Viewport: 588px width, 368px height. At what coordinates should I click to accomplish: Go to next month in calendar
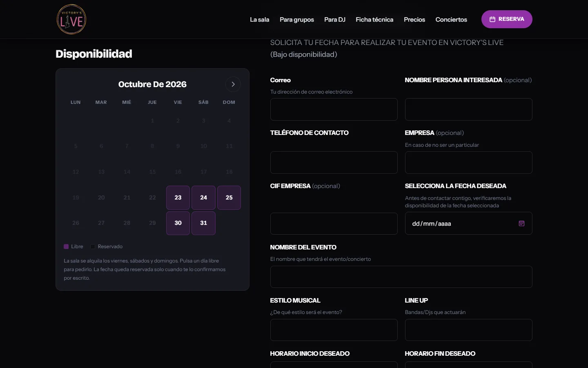coord(233,84)
